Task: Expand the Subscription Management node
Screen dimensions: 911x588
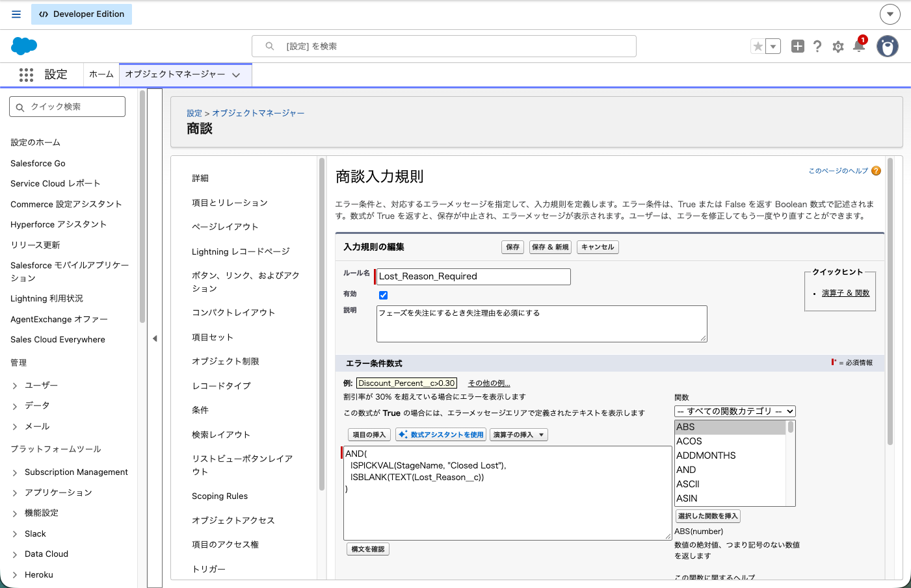Action: (15, 472)
